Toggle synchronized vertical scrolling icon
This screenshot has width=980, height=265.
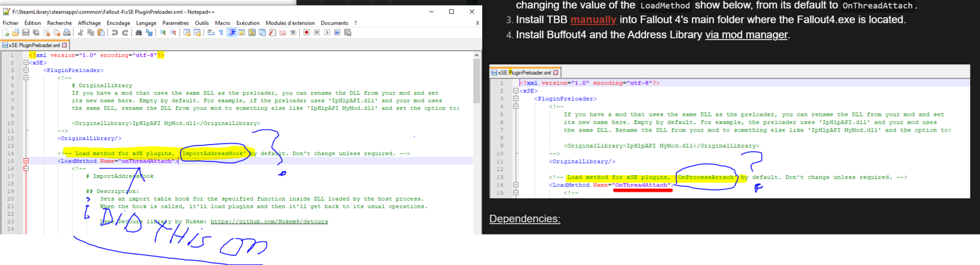187,33
